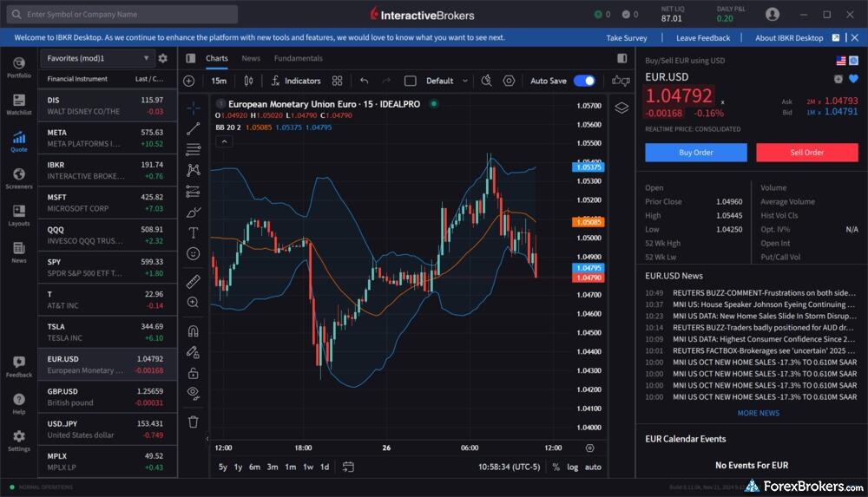Pick the ruler measure tool
The height and width of the screenshot is (497, 868).
[193, 281]
